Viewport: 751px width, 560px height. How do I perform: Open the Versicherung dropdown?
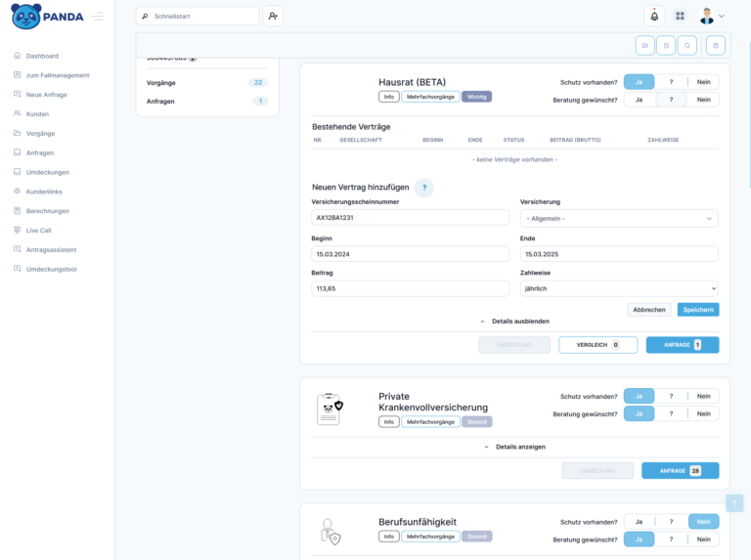tap(619, 218)
